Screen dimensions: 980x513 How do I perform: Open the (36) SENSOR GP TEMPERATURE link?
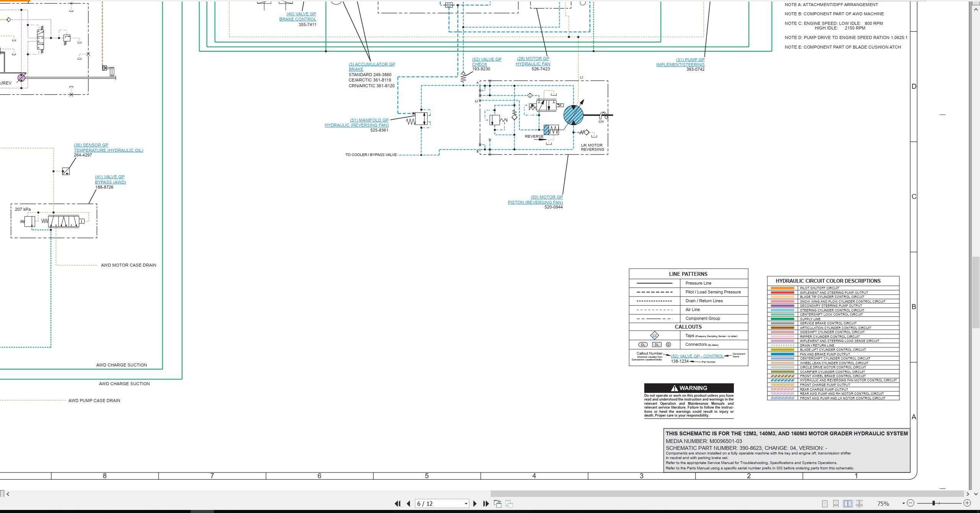tap(108, 148)
